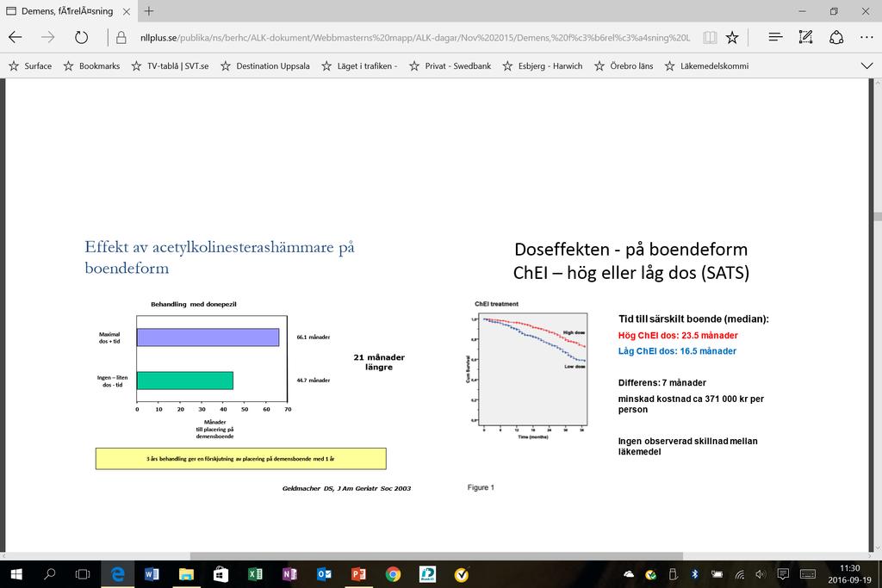
Task: Click the vertical scrollbar thumb
Action: click(x=878, y=217)
